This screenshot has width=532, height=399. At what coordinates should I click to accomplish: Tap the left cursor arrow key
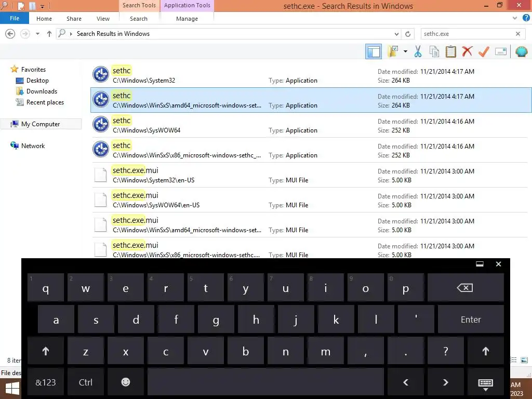point(405,382)
